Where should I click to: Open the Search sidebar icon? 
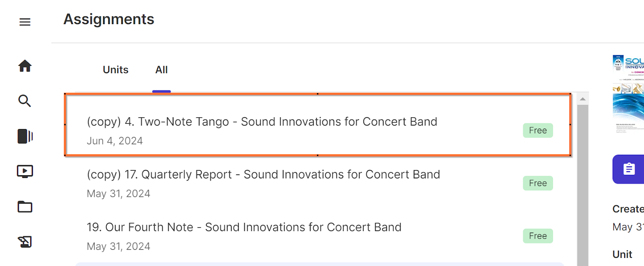pos(25,101)
